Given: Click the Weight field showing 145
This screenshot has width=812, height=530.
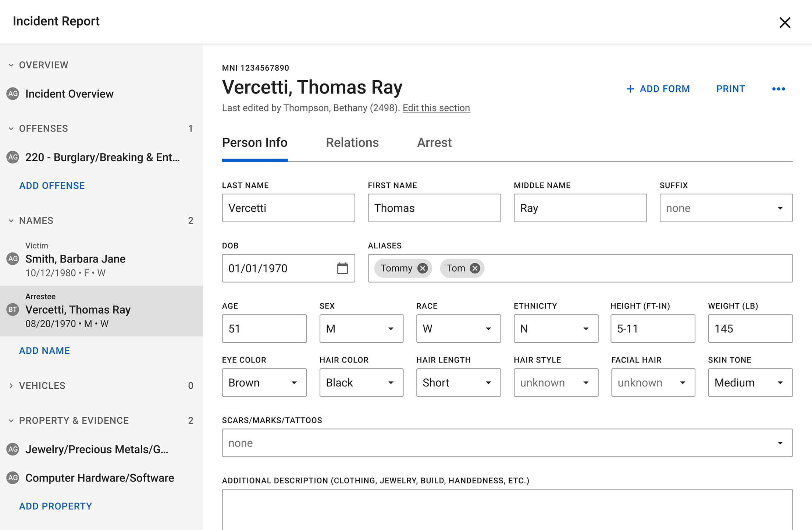Looking at the screenshot, I should pyautogui.click(x=750, y=328).
